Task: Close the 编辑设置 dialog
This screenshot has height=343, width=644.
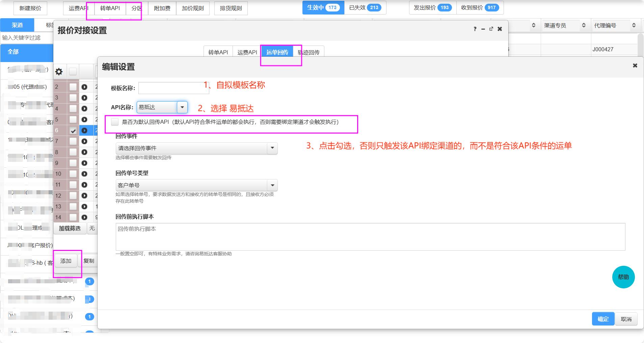Action: 635,65
